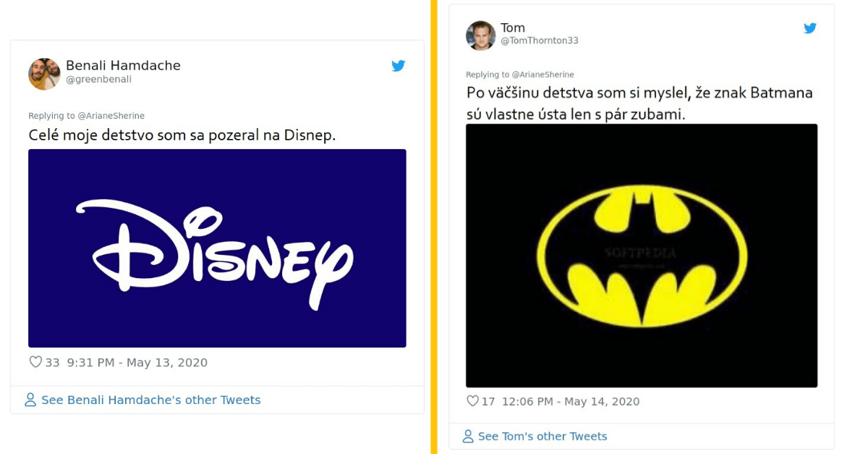Click the heart icon under the Batman tweet
Viewport: 868px width, 454px height.
pos(473,401)
